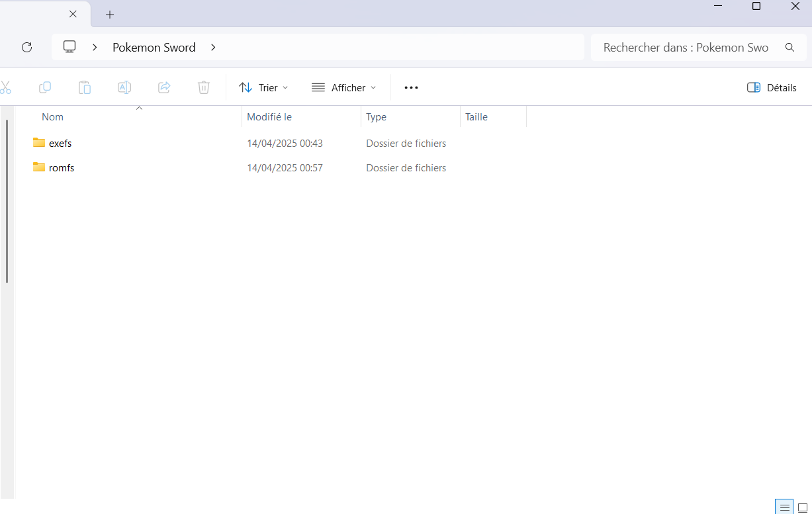Image resolution: width=812 pixels, height=514 pixels.
Task: Click the Share icon in the toolbar
Action: pyautogui.click(x=164, y=87)
